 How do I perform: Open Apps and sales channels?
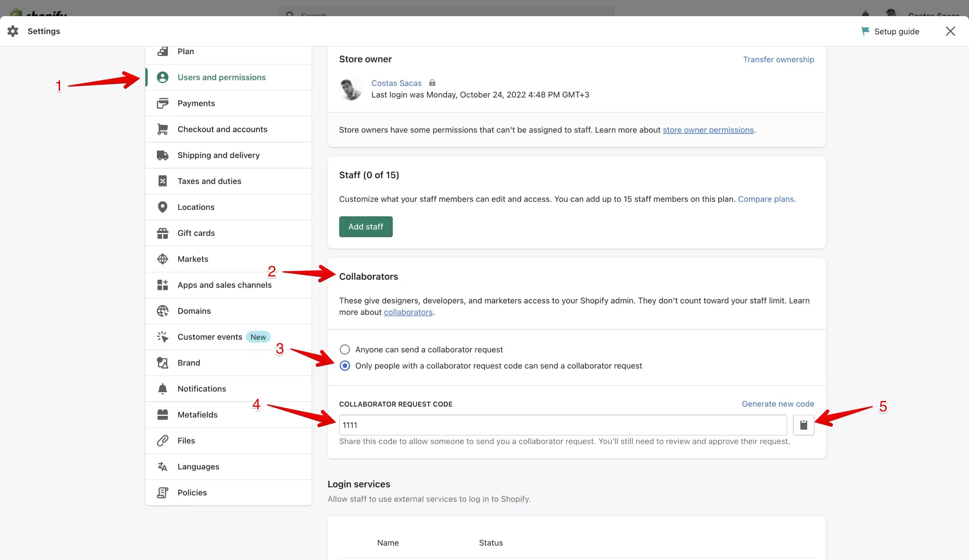click(x=228, y=285)
